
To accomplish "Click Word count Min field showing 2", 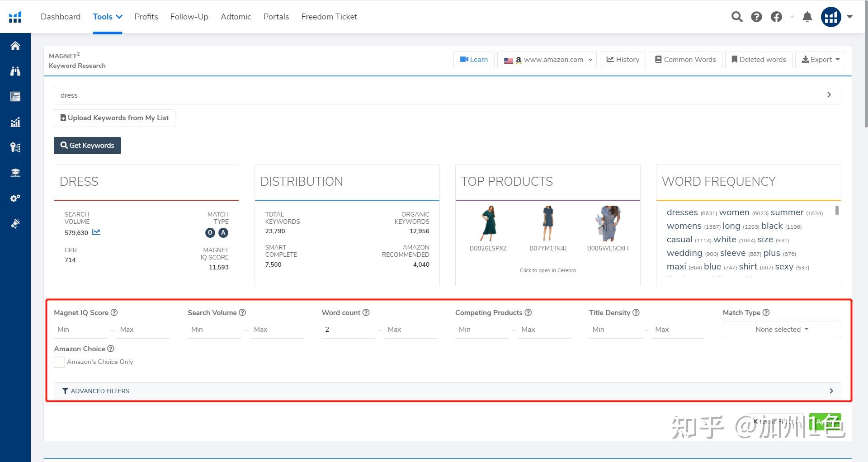I will point(348,330).
